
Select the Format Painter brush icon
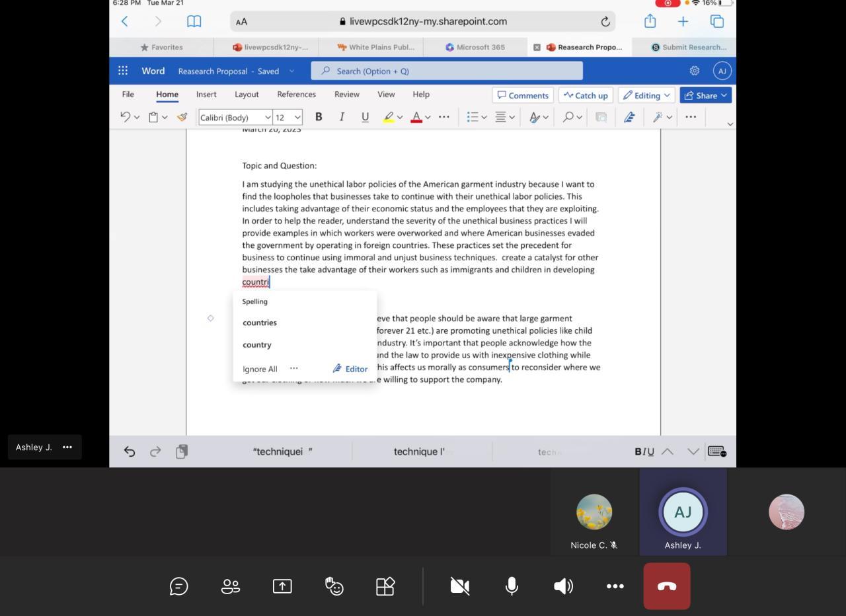[182, 117]
